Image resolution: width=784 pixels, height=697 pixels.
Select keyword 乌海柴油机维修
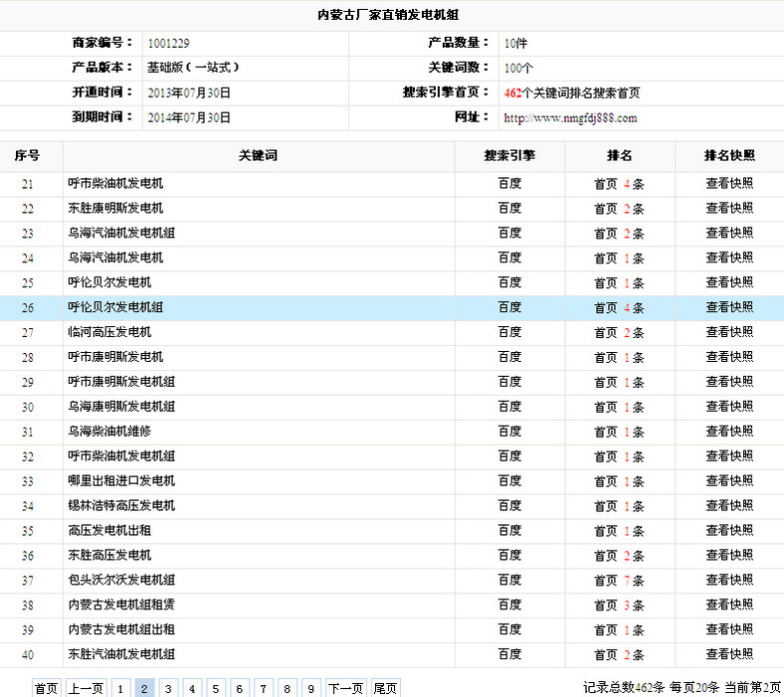pos(109,432)
